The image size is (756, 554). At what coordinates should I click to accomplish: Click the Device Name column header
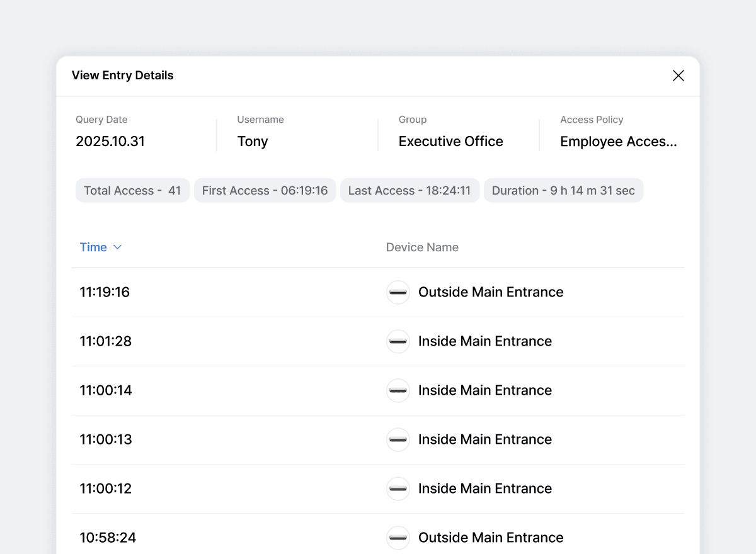422,247
